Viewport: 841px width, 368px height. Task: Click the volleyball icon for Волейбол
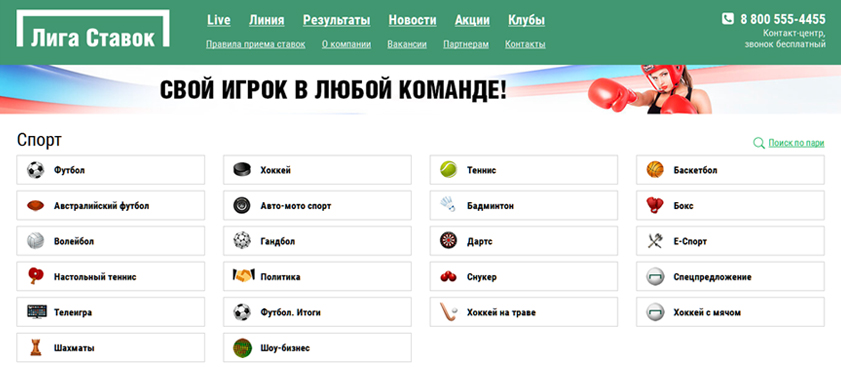click(35, 241)
